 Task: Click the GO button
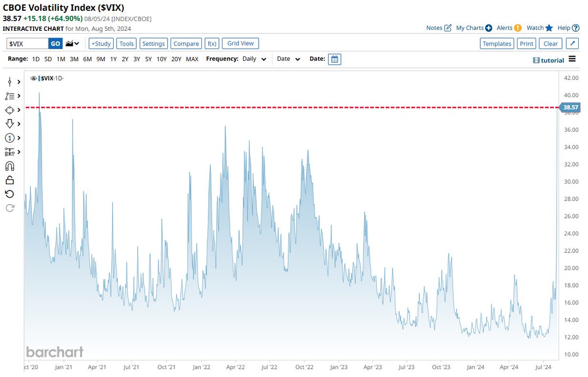[x=55, y=44]
